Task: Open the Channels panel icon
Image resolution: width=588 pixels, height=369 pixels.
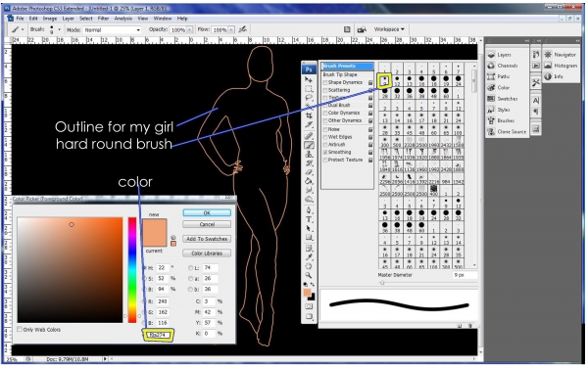Action: coord(491,66)
